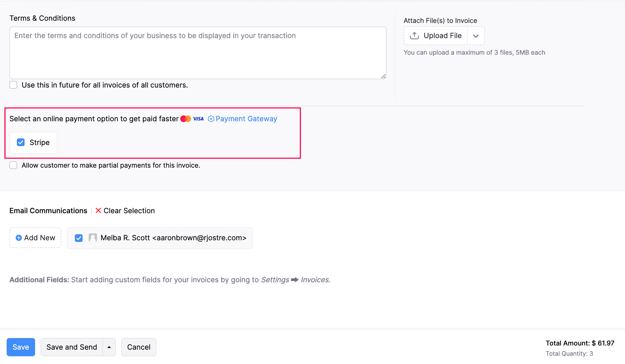The height and width of the screenshot is (364, 625).
Task: Disable Melba R. Scott email checkbox
Action: click(79, 238)
